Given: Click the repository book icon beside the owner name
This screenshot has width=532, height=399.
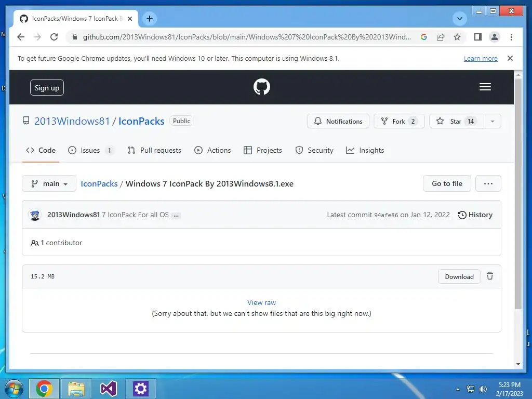Looking at the screenshot, I should point(26,121).
